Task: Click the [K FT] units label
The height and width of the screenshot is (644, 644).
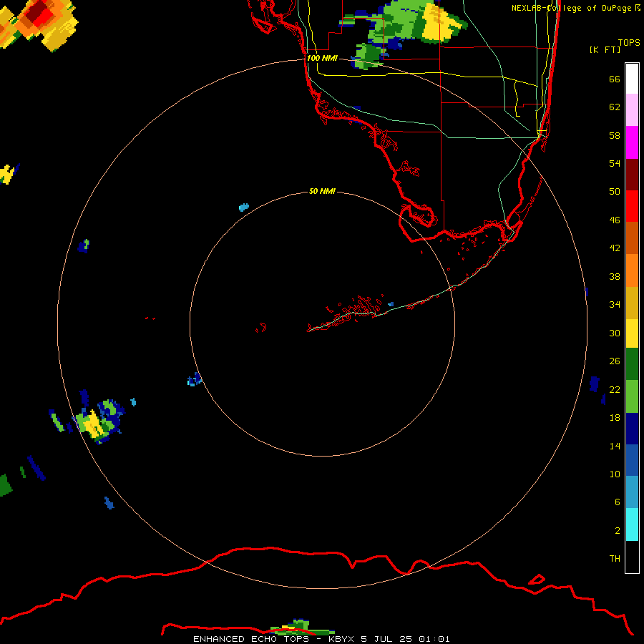Action: (605, 49)
